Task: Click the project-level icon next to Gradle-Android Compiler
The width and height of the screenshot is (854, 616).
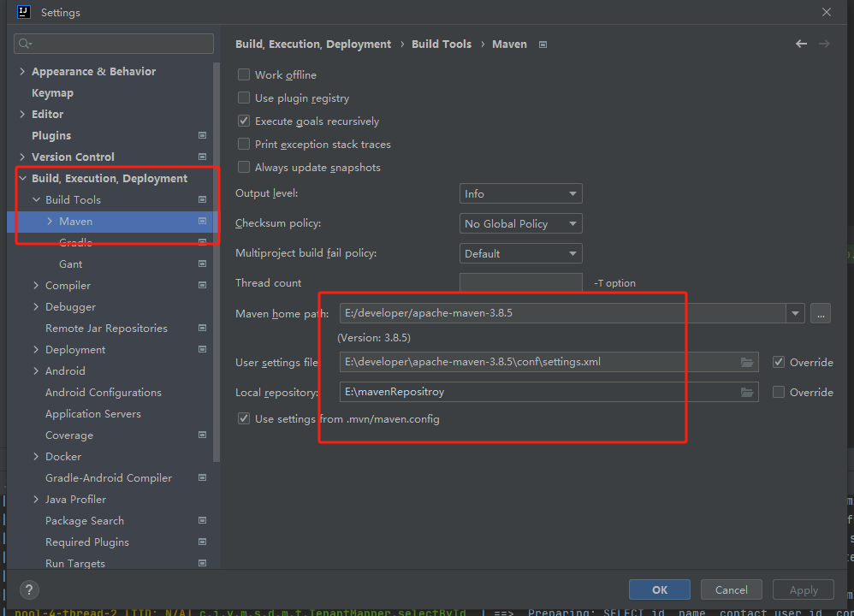Action: [x=202, y=477]
